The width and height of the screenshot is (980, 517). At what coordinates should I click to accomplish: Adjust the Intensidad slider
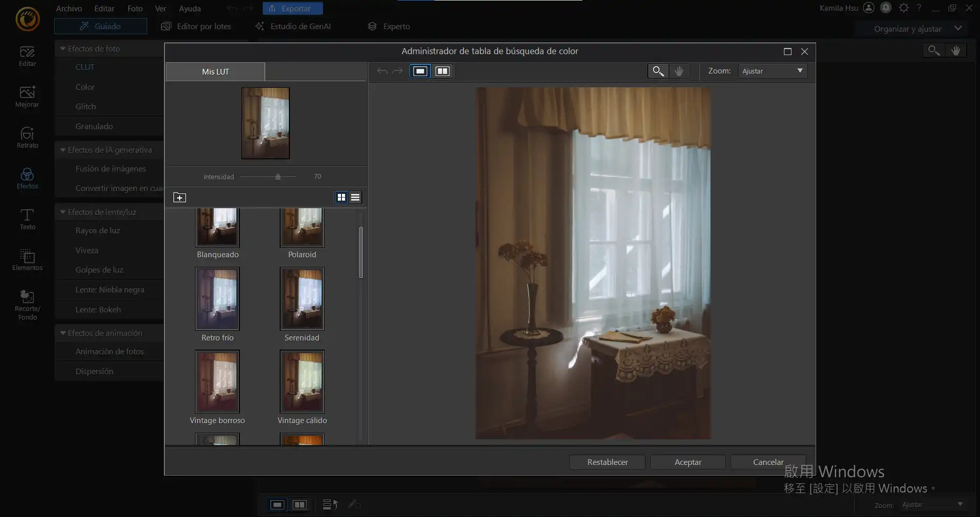pos(277,177)
